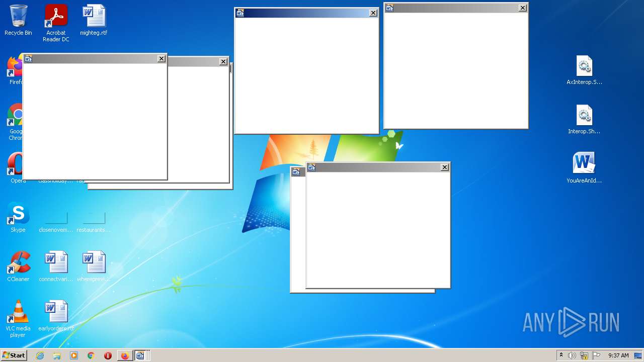Select the restaurants... file icon

(x=94, y=221)
